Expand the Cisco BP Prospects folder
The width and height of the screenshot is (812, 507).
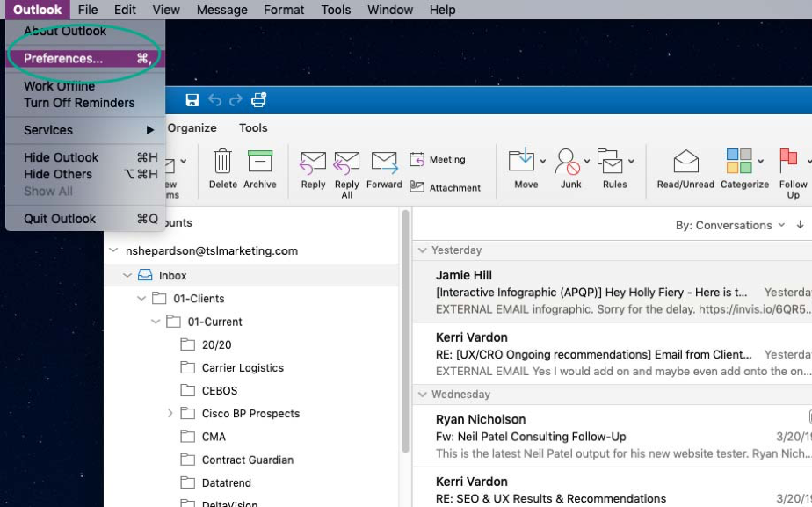170,413
